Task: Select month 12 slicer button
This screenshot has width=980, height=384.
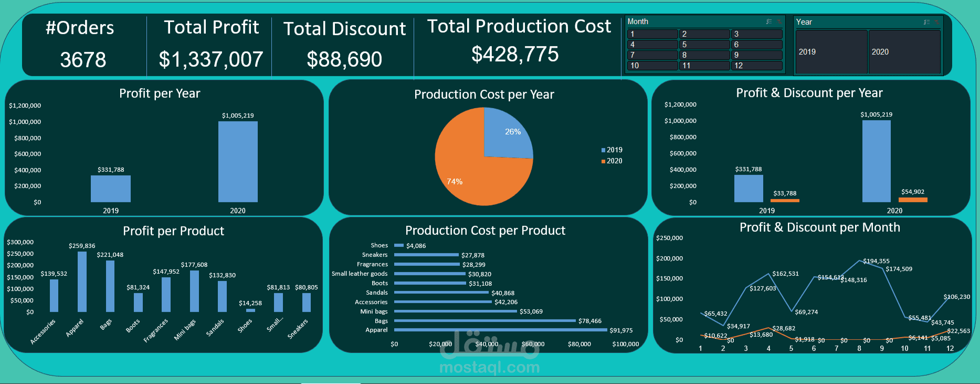Action: click(756, 66)
